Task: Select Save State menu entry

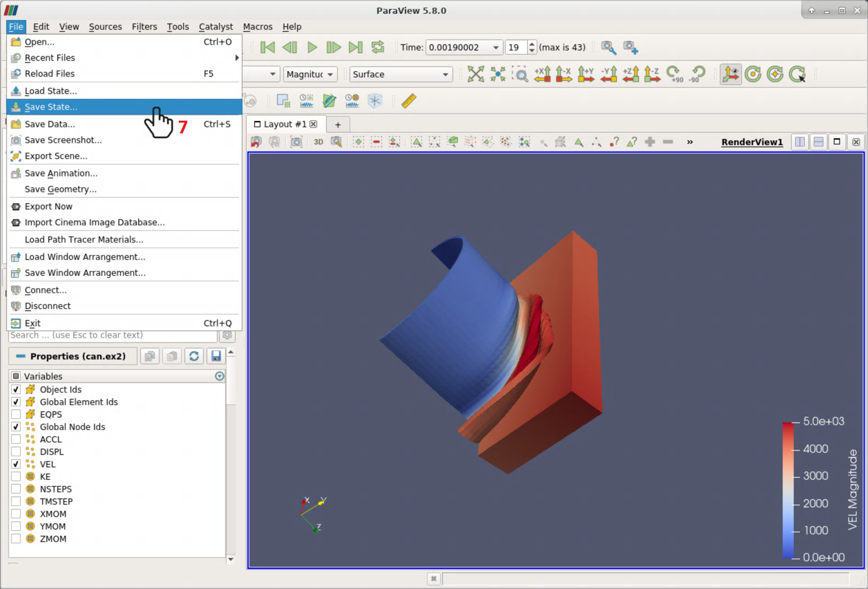Action: pos(124,107)
